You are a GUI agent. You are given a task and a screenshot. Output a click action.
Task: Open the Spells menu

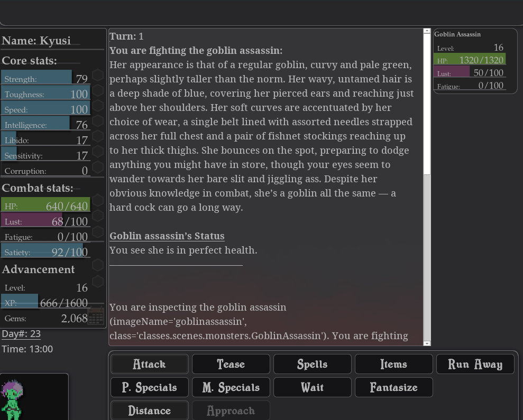[x=313, y=364]
